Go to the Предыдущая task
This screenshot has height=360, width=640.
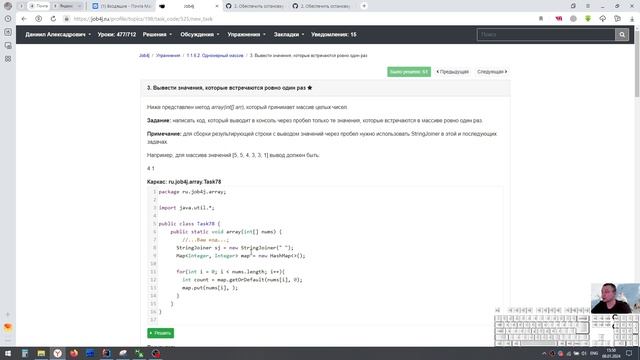click(x=453, y=72)
